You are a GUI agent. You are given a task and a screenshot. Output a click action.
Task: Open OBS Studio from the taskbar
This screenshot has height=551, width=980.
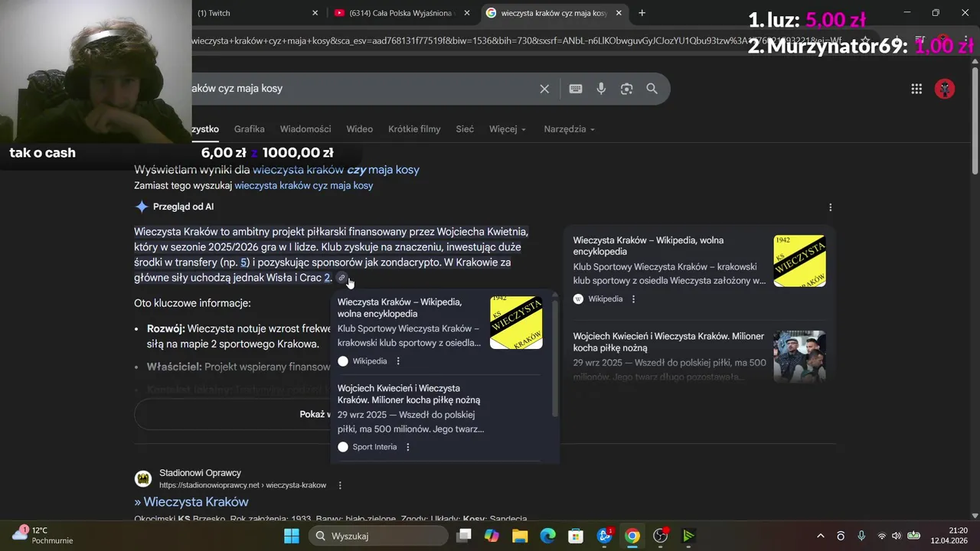click(661, 536)
